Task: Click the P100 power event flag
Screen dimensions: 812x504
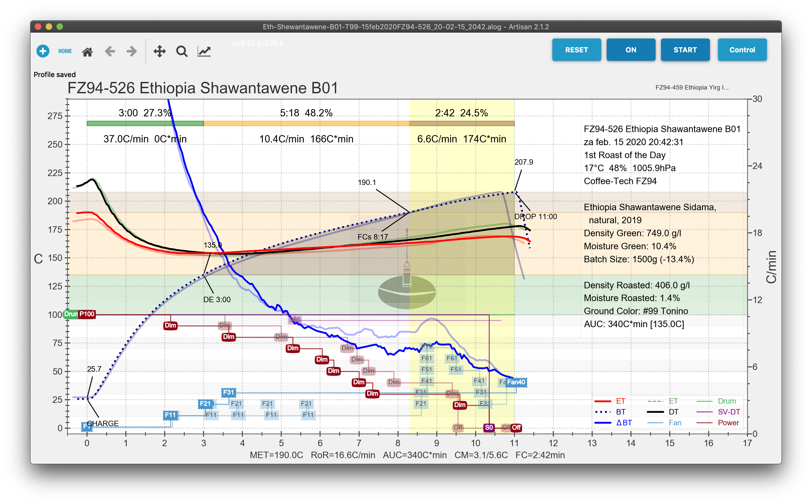Action: (87, 314)
